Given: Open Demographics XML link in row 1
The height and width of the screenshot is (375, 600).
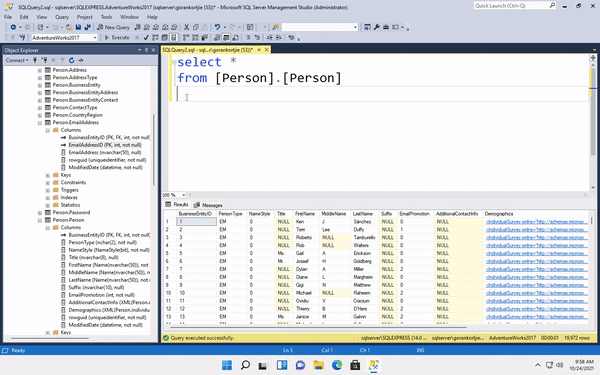Looking at the screenshot, I should (x=536, y=222).
